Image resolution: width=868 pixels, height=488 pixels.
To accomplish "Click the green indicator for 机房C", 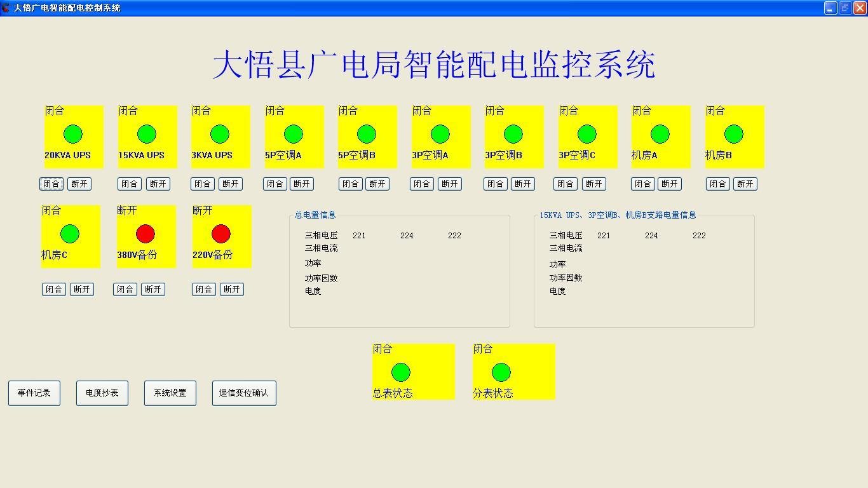I will click(70, 234).
